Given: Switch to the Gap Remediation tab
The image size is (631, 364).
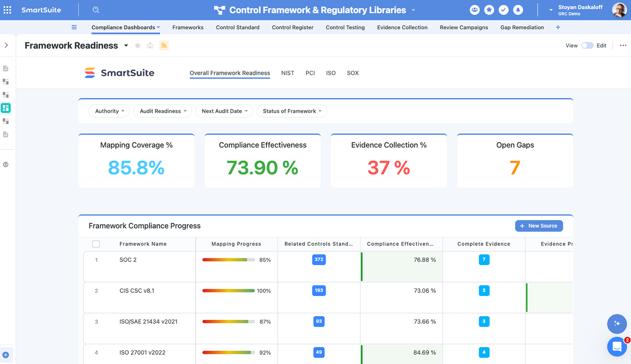Looking at the screenshot, I should point(522,27).
